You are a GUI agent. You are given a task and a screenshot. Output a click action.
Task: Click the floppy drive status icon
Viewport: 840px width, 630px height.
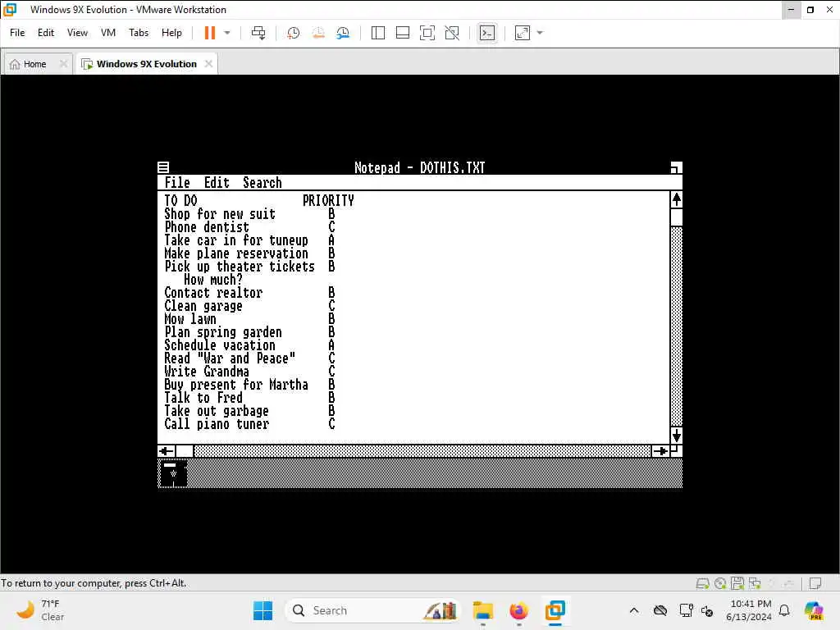(737, 583)
